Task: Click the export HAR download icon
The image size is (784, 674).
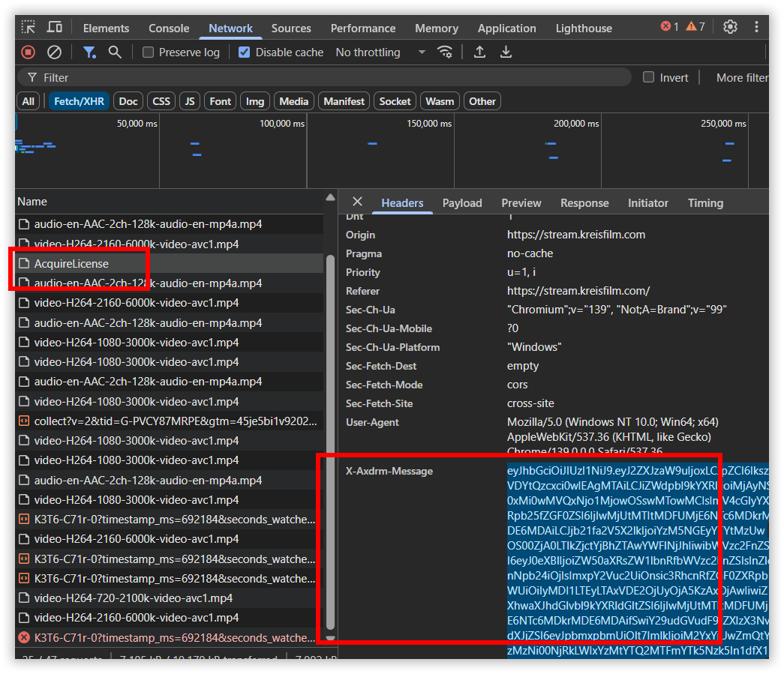Action: 506,52
